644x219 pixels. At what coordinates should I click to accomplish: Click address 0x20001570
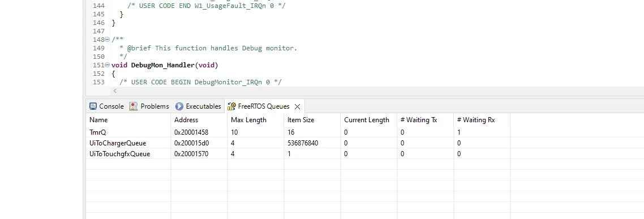tap(191, 154)
